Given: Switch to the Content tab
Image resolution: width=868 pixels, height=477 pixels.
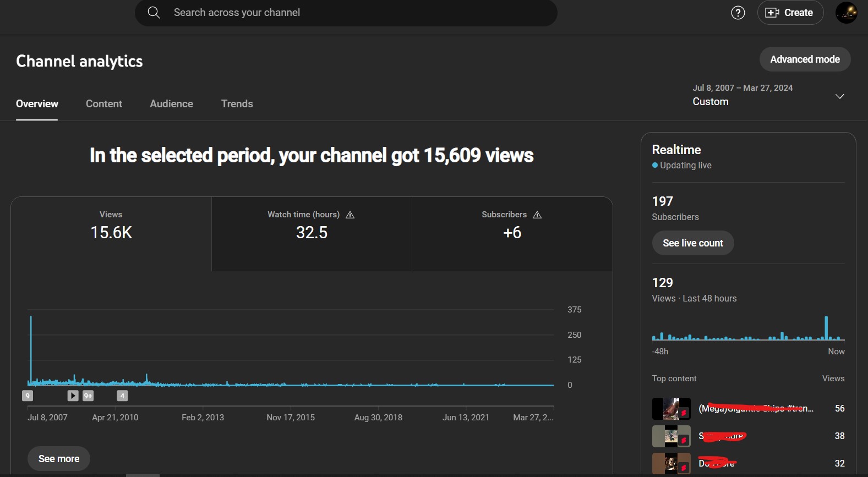Looking at the screenshot, I should pos(104,104).
